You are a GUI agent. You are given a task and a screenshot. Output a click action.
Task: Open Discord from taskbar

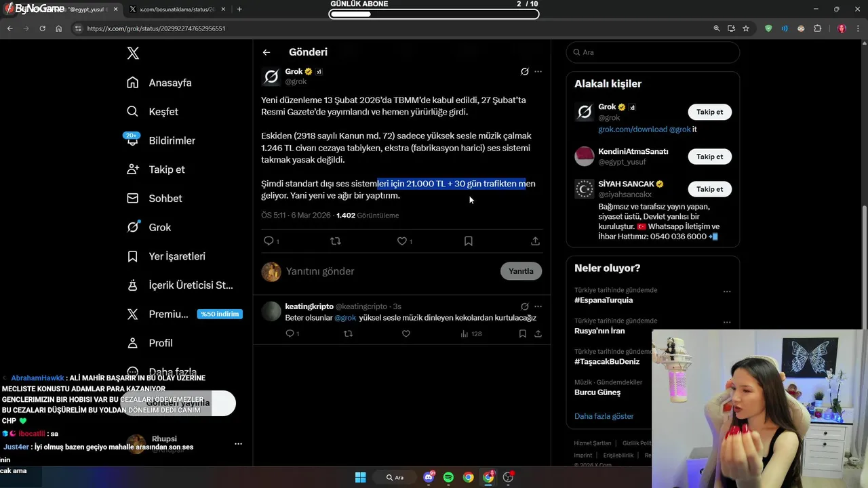(429, 477)
